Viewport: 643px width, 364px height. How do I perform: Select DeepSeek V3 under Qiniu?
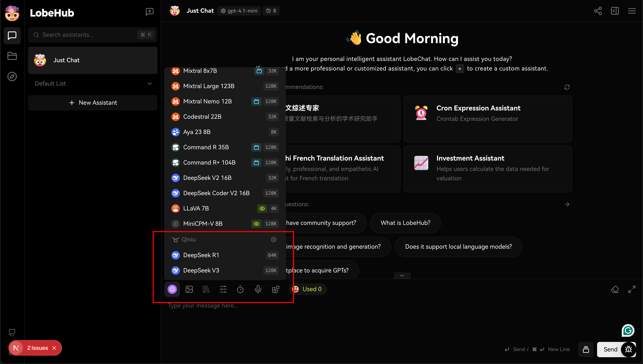pyautogui.click(x=225, y=270)
